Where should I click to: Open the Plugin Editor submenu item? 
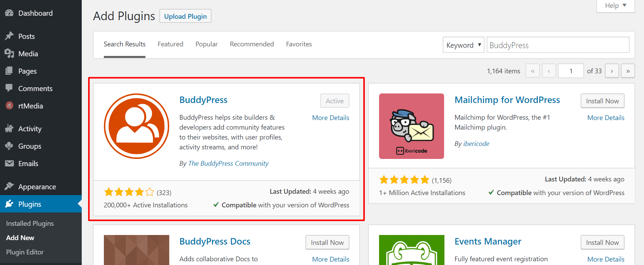tap(25, 252)
